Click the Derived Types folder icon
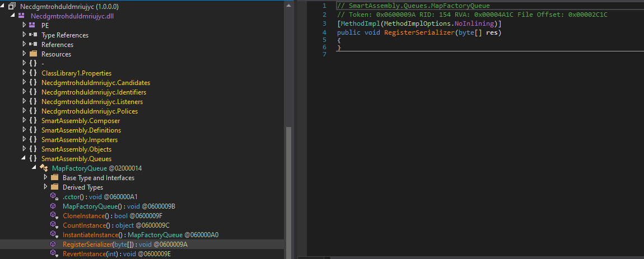Image resolution: width=644 pixels, height=259 pixels. coord(54,187)
